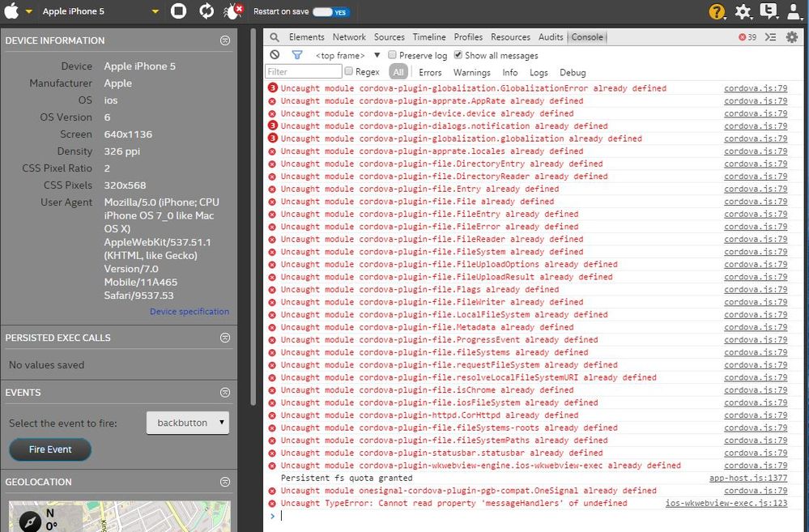Click the debug bug icon
This screenshot has height=532, width=809.
click(233, 11)
